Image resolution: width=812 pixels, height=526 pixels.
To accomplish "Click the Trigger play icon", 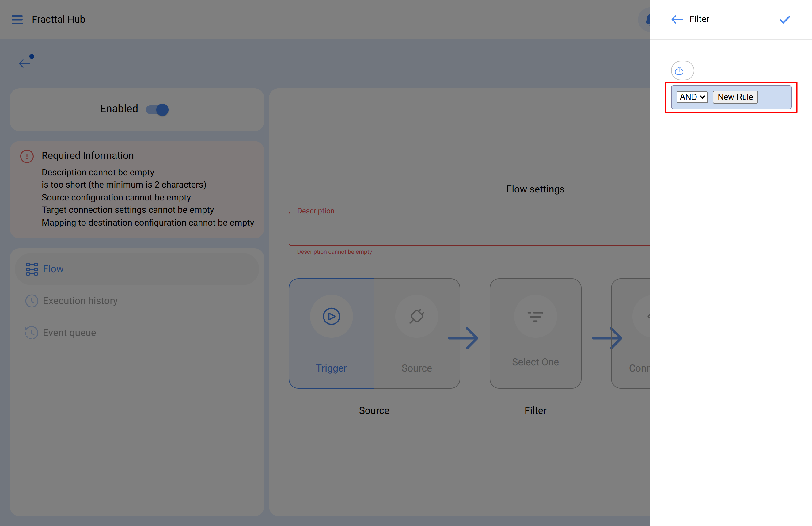I will [331, 316].
